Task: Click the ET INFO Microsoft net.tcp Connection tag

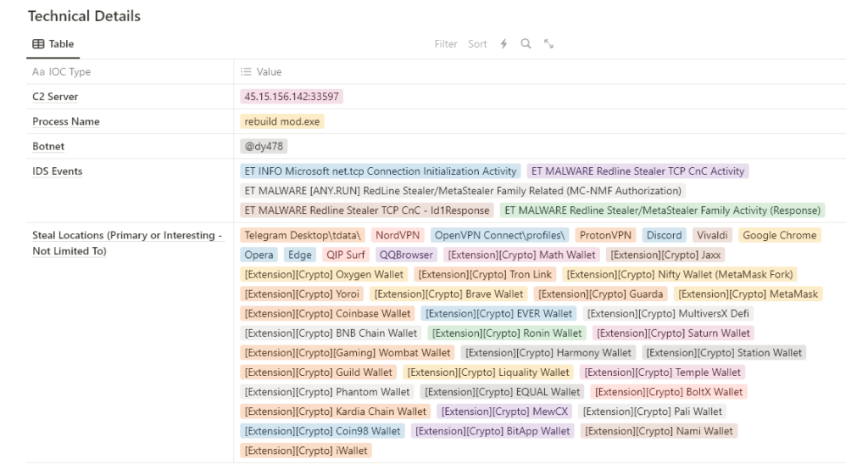Action: [381, 171]
